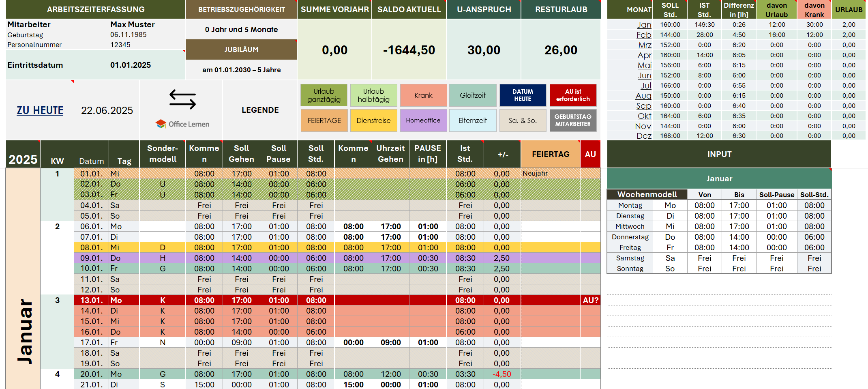Click the swap arrows icon
The height and width of the screenshot is (389, 868).
pos(182,100)
